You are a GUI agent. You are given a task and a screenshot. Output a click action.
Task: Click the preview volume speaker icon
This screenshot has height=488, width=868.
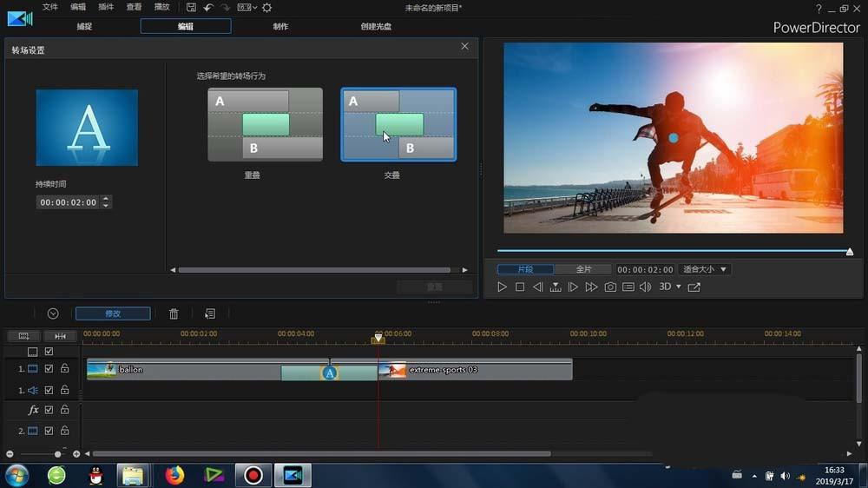(645, 287)
